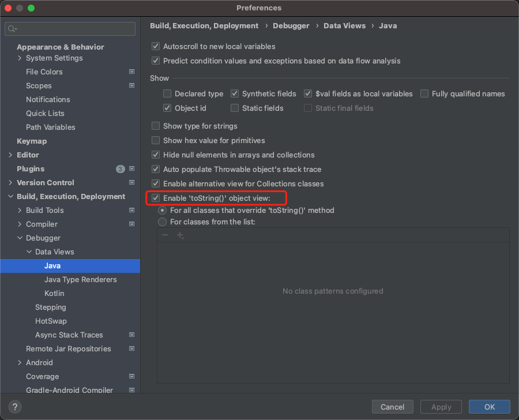
Task: Click the project-level icon beside Async Stack Traces
Action: tap(131, 335)
